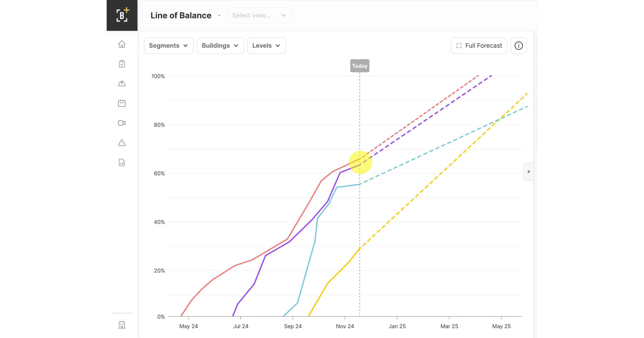Click the Today marker on the timeline
This screenshot has width=644, height=338.
click(360, 65)
